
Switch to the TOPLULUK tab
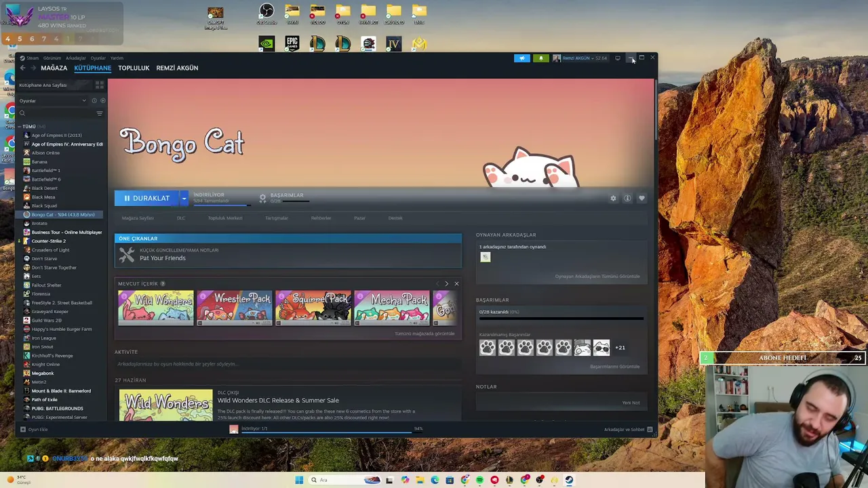point(134,68)
